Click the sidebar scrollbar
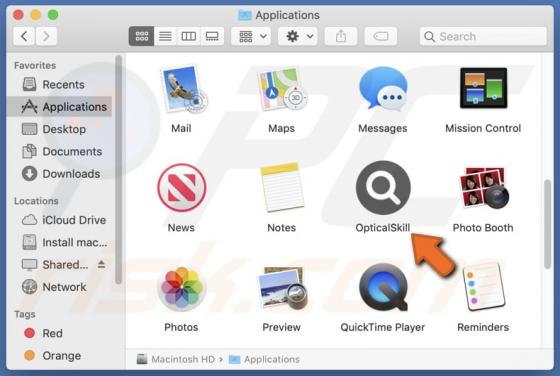The width and height of the screenshot is (560, 376). (119, 169)
